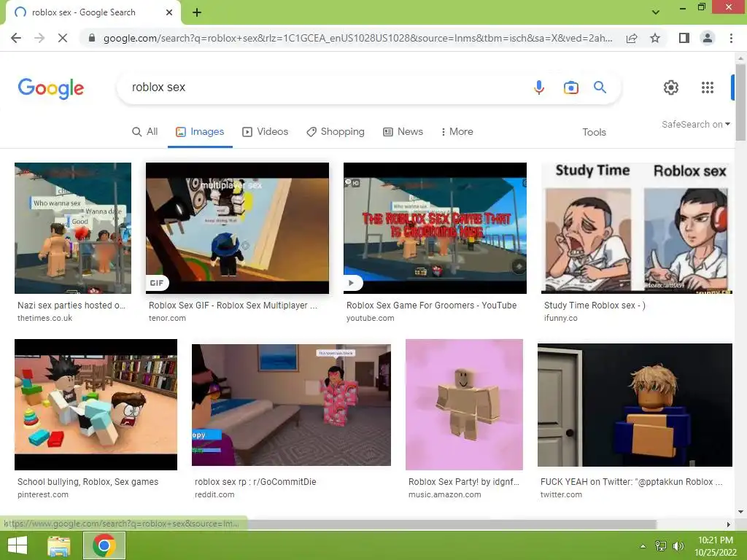Click the music.amazon.com source link
The height and width of the screenshot is (560, 747).
pos(444,495)
